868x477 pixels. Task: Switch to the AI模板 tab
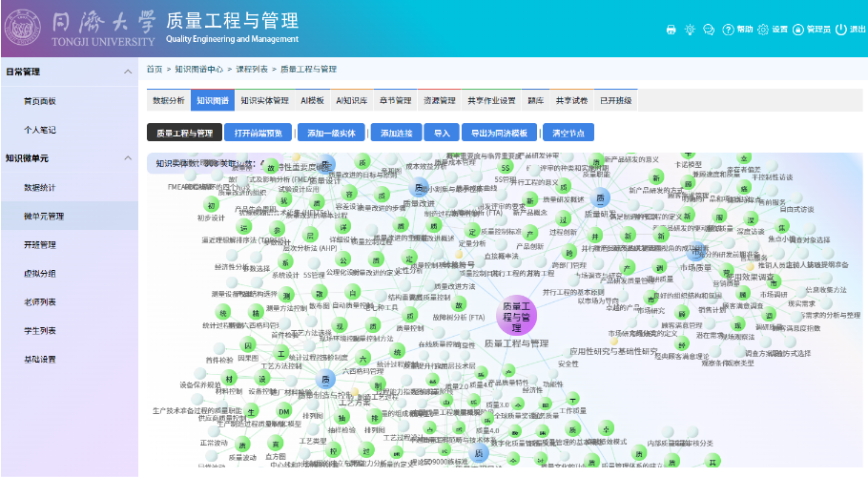pos(312,100)
